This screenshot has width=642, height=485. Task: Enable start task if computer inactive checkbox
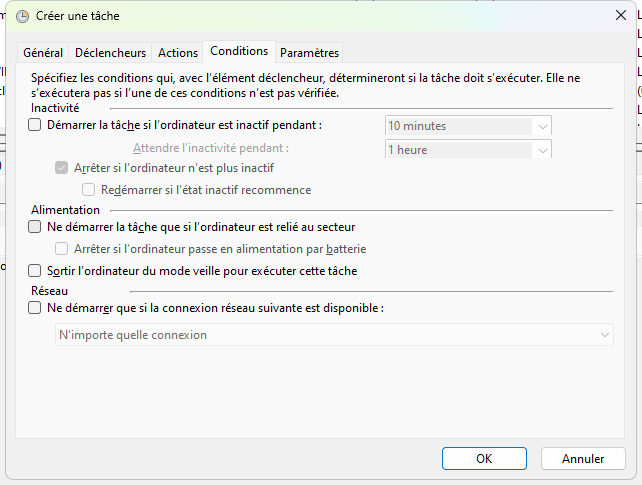pyautogui.click(x=35, y=126)
